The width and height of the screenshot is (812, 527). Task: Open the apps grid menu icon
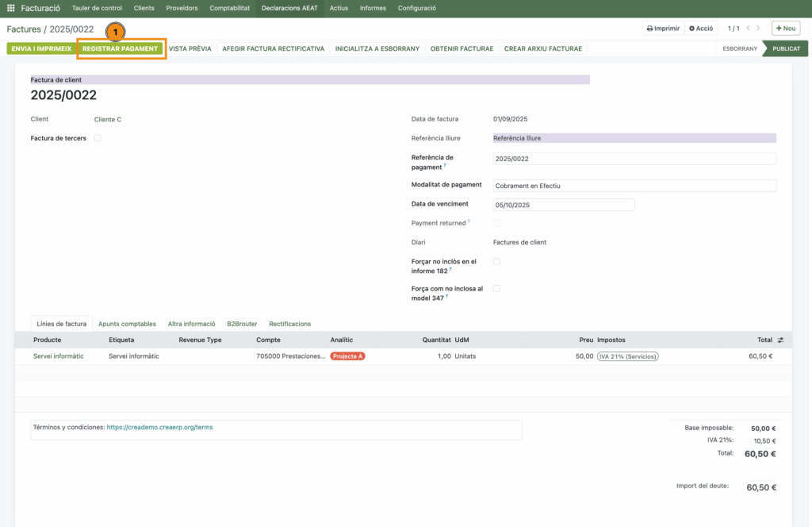coord(11,8)
